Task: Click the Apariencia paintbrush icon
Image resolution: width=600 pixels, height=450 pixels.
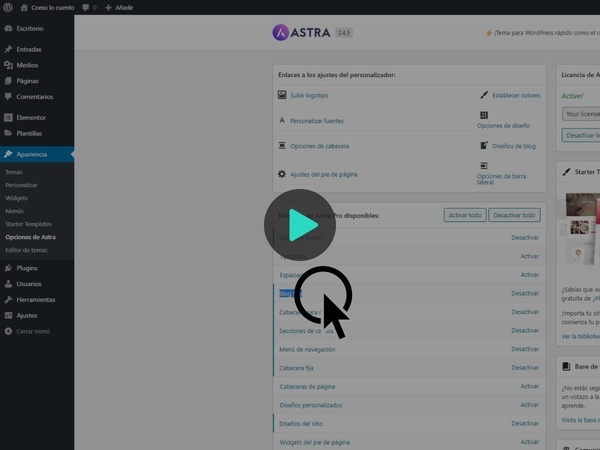Action: (8, 154)
